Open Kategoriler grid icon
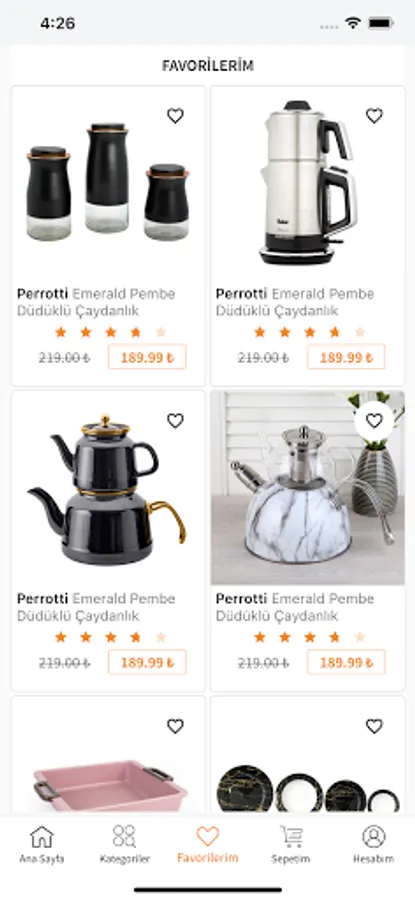Image resolution: width=415 pixels, height=900 pixels. point(125,844)
